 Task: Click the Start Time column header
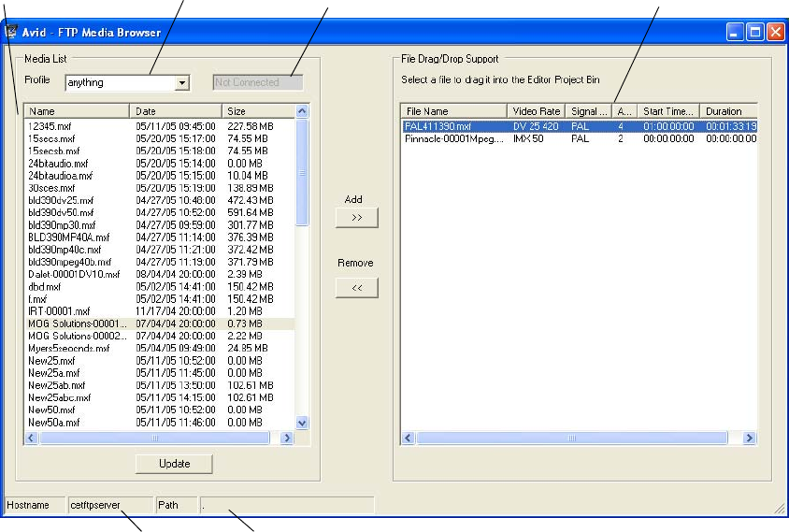coord(668,111)
